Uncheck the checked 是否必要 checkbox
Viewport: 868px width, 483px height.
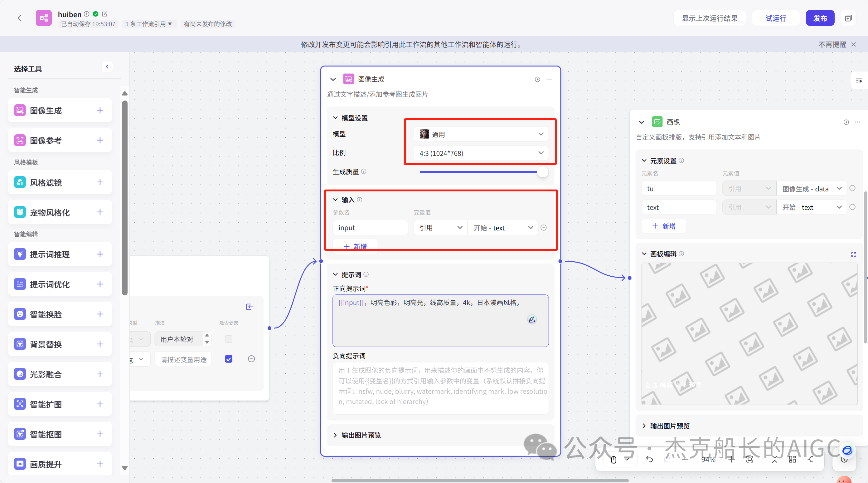[x=228, y=359]
